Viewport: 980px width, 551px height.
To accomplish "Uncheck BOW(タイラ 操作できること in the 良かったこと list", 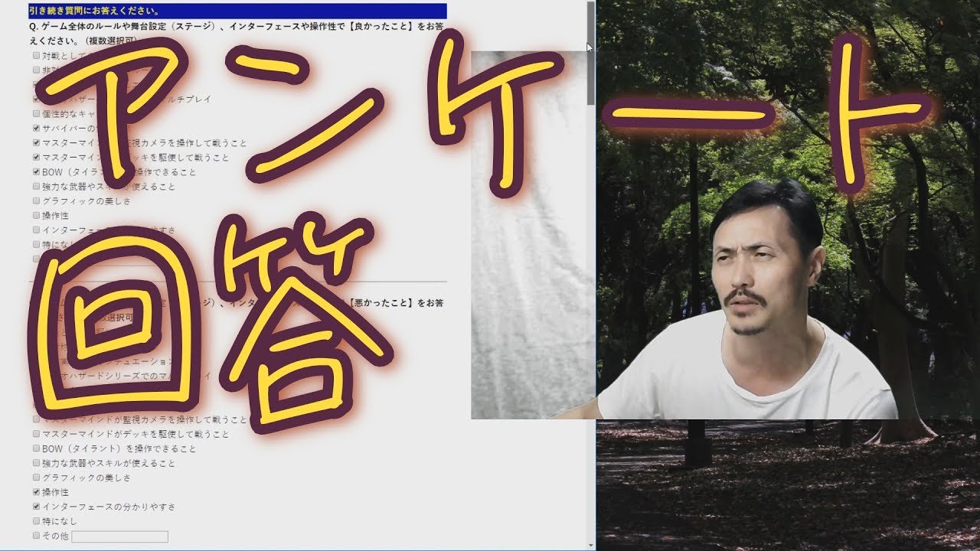I will click(x=36, y=172).
